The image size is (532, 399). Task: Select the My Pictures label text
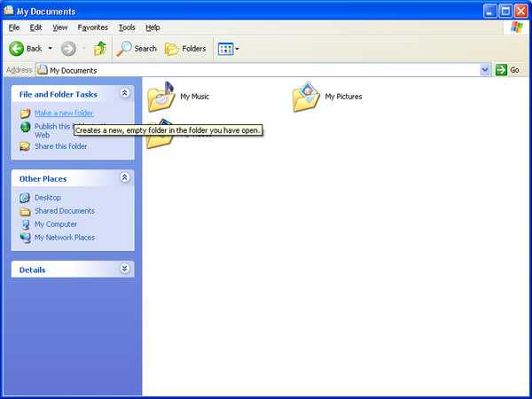(x=343, y=97)
